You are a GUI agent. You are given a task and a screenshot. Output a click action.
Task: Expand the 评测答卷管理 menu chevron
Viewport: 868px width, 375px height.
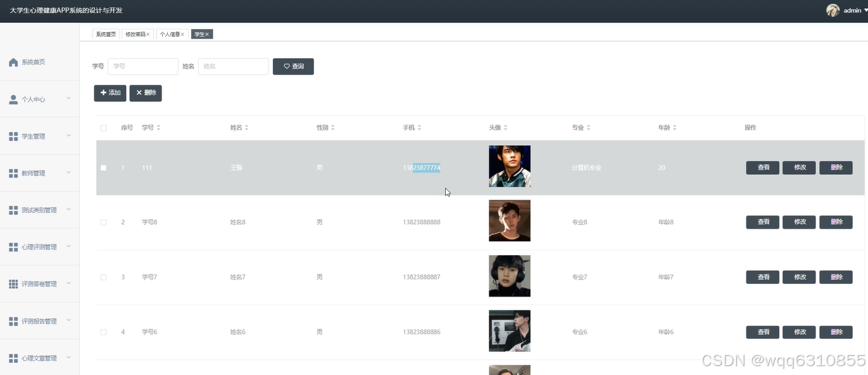(x=68, y=283)
